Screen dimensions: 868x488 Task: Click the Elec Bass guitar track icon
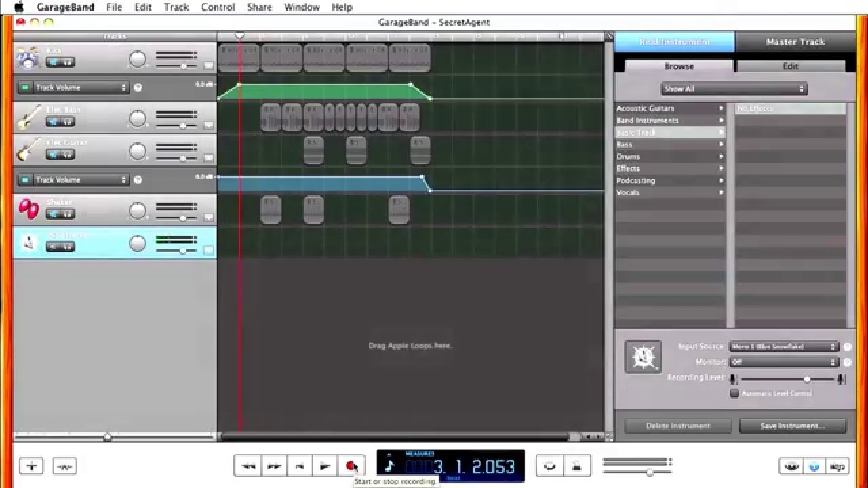(28, 118)
